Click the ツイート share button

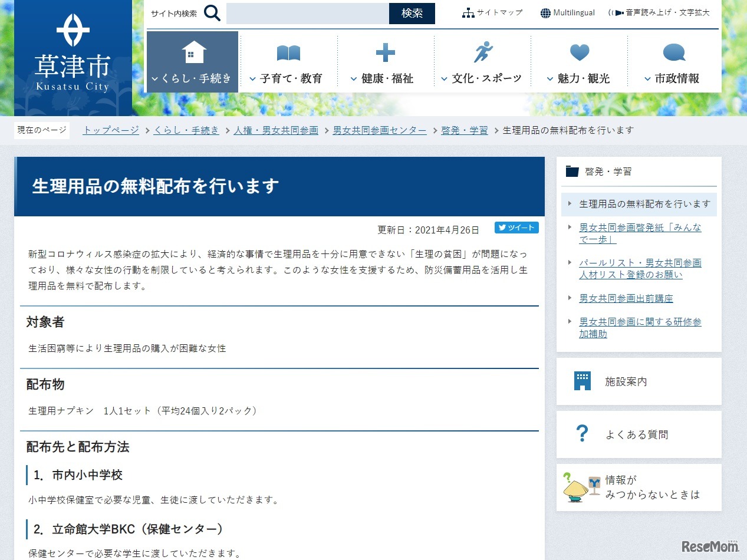[x=516, y=228]
